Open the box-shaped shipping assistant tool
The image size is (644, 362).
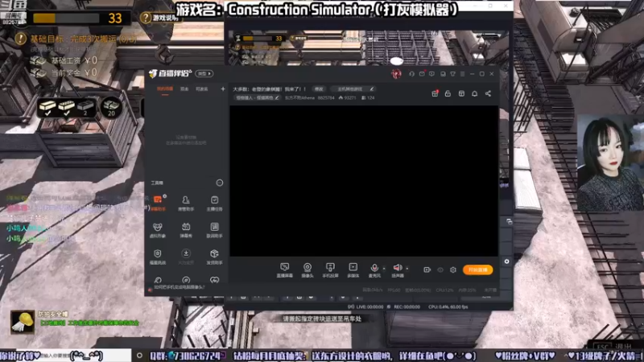click(214, 257)
